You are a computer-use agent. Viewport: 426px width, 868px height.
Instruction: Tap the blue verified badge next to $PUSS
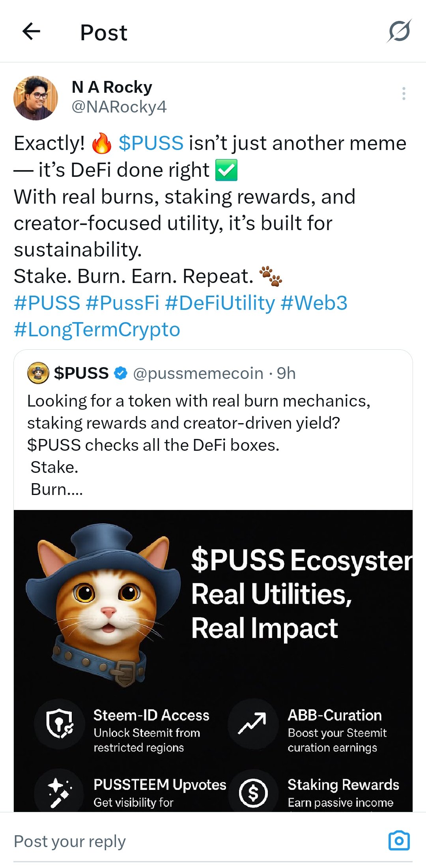(x=121, y=373)
